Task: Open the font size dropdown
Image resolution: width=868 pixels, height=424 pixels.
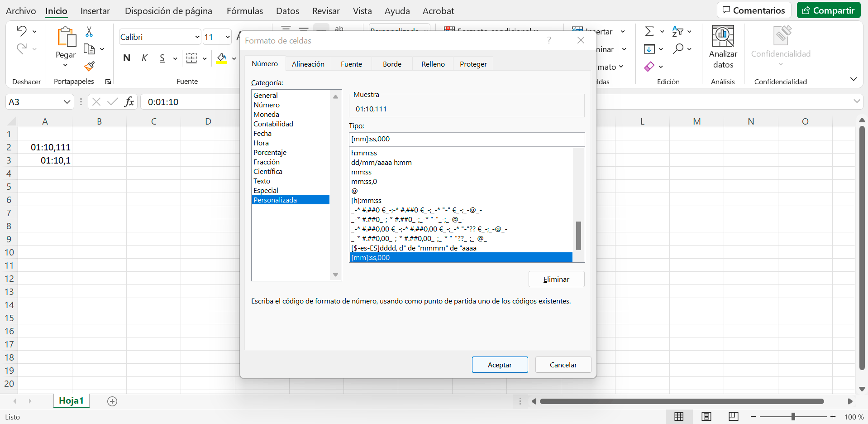Action: pyautogui.click(x=228, y=37)
